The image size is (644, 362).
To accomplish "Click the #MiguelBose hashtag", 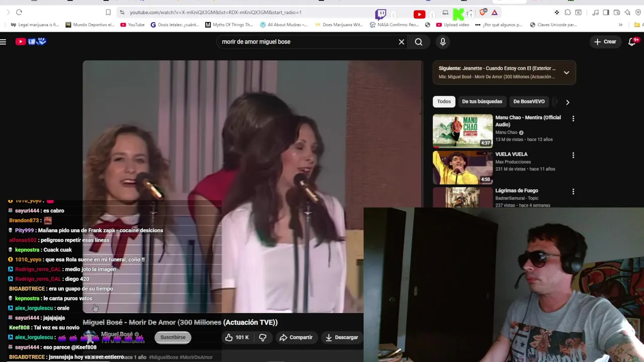I will point(164,357).
